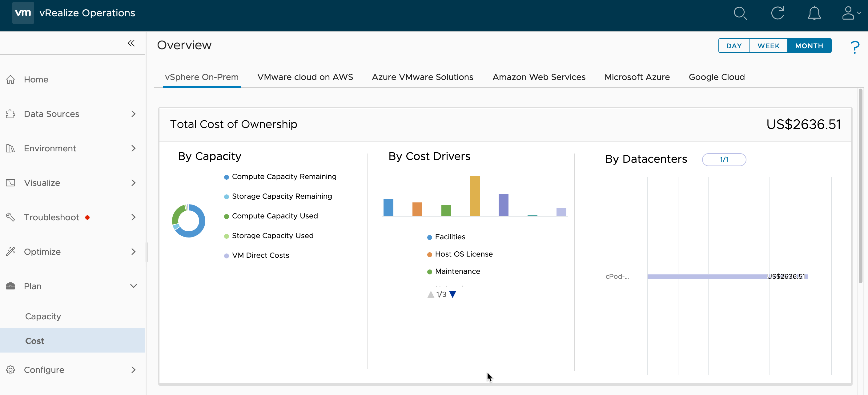The image size is (868, 395).
Task: Click the blue Facilities bar in chart
Action: [388, 207]
